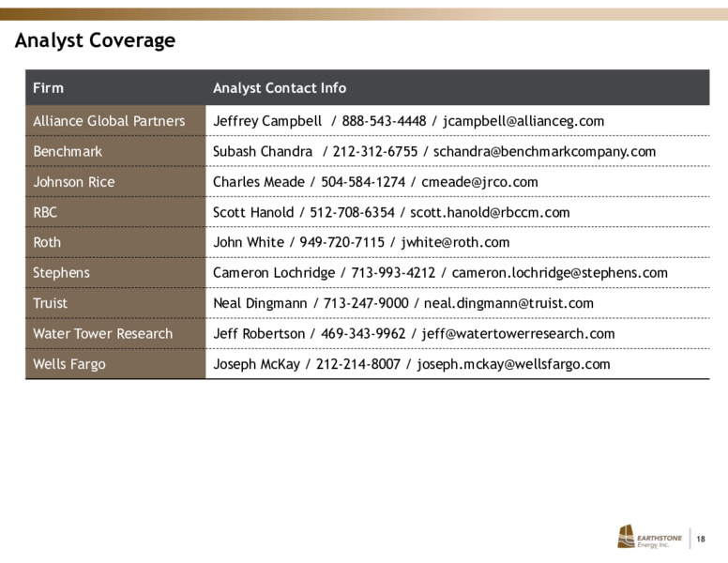Click the name 'John White'
Screen dimensions: 728x563
pyautogui.click(x=249, y=242)
